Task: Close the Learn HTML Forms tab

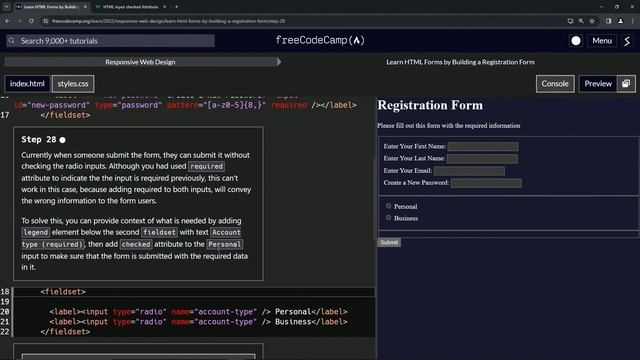Action: pyautogui.click(x=85, y=7)
